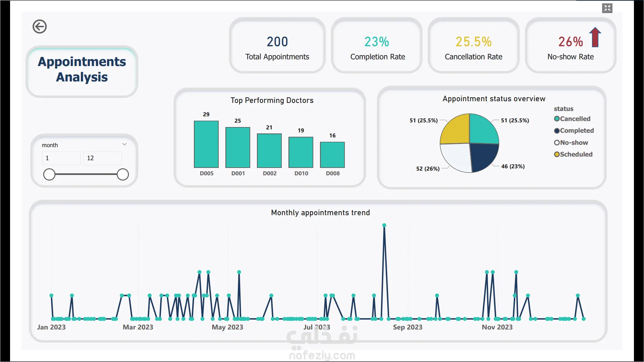Image resolution: width=644 pixels, height=362 pixels.
Task: Click the Appointment status overview title
Action: [x=494, y=99]
